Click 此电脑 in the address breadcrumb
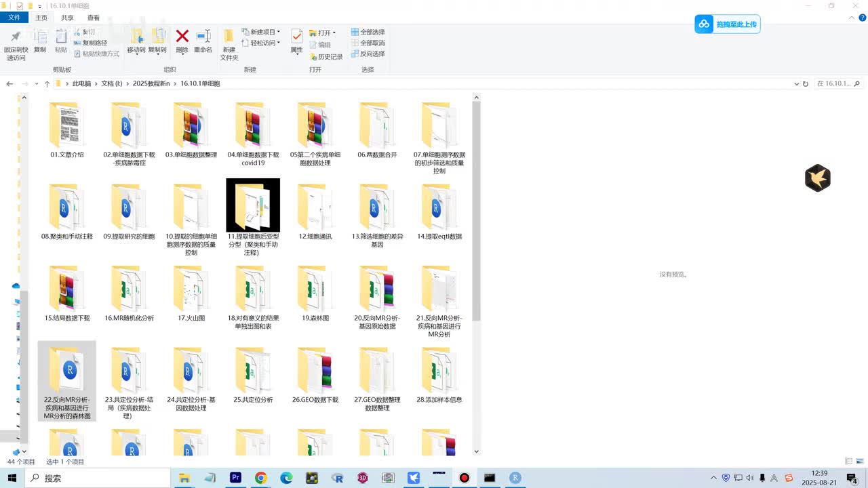Screen dimensions: 868x488 81,83
